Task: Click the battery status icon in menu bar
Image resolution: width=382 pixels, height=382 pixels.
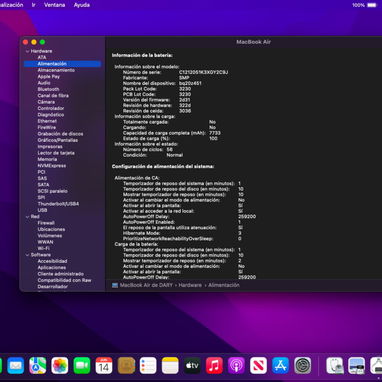Action: click(372, 5)
